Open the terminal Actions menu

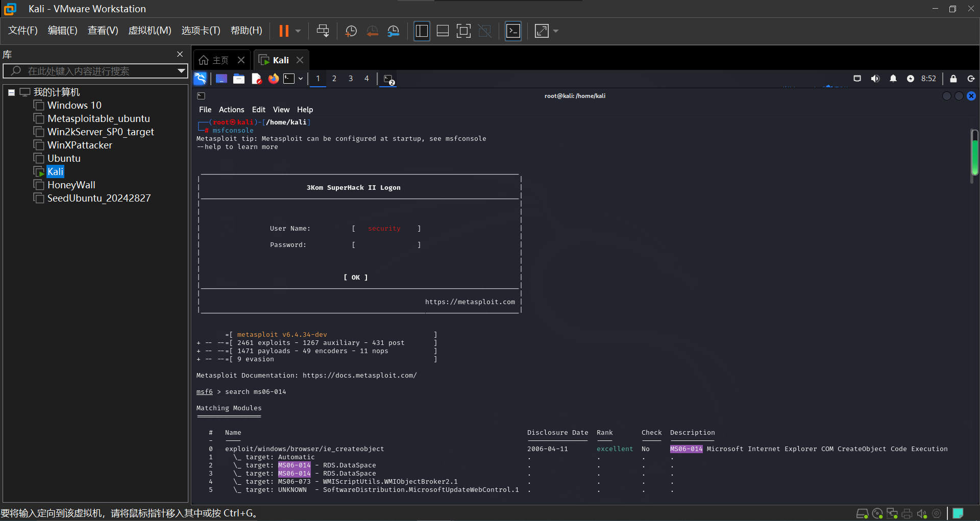pos(231,110)
